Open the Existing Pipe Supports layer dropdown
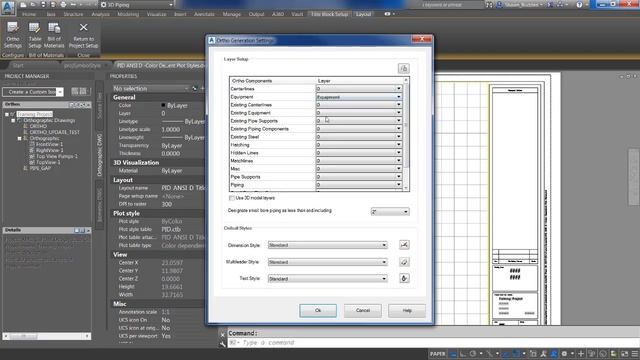This screenshot has height=360, width=640. (x=359, y=121)
